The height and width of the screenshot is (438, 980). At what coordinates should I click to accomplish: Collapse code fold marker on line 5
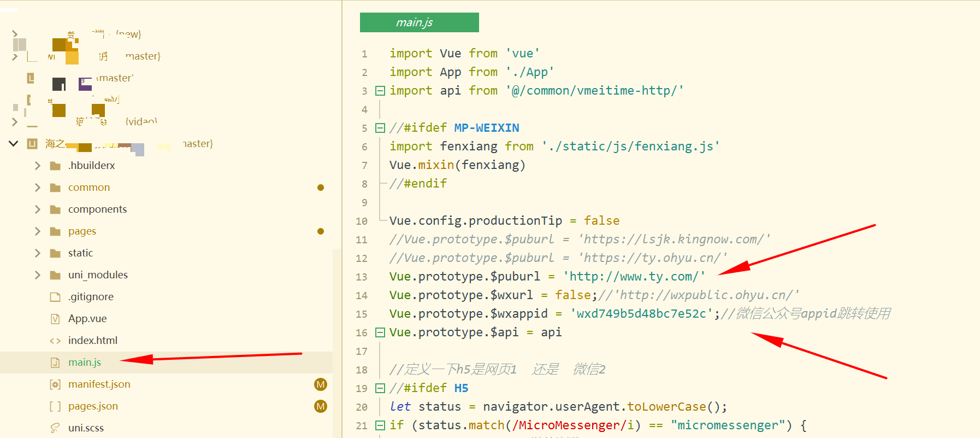380,128
